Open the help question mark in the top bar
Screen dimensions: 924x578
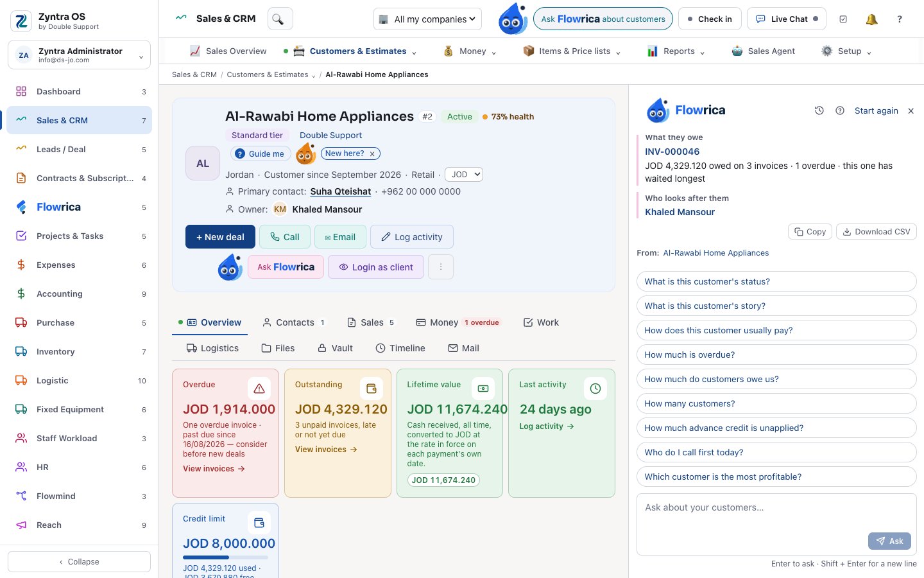click(x=900, y=19)
